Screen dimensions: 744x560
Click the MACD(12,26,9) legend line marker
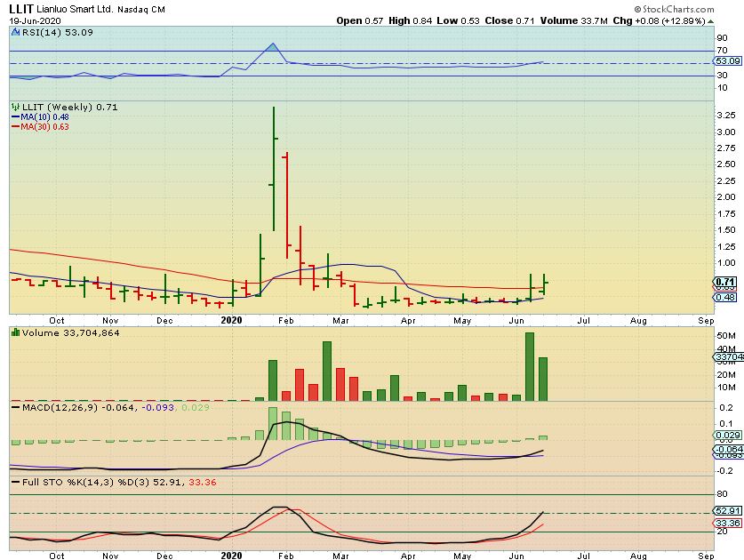click(x=13, y=407)
